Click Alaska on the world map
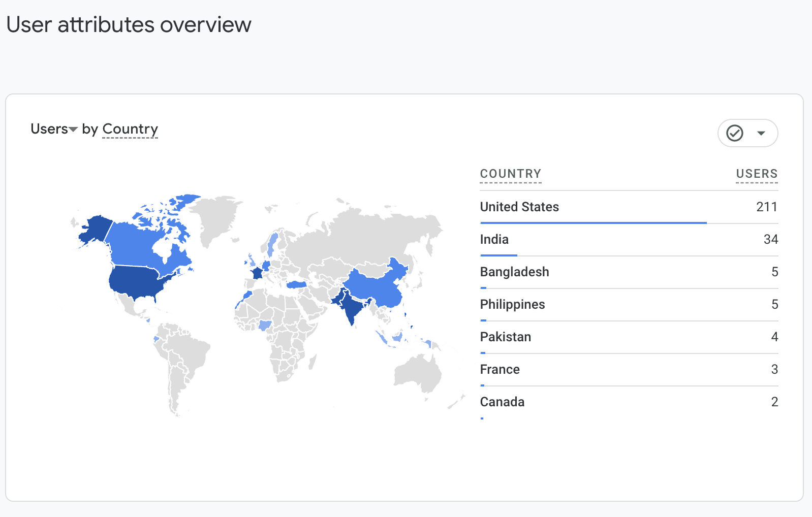The image size is (812, 517). point(95,229)
